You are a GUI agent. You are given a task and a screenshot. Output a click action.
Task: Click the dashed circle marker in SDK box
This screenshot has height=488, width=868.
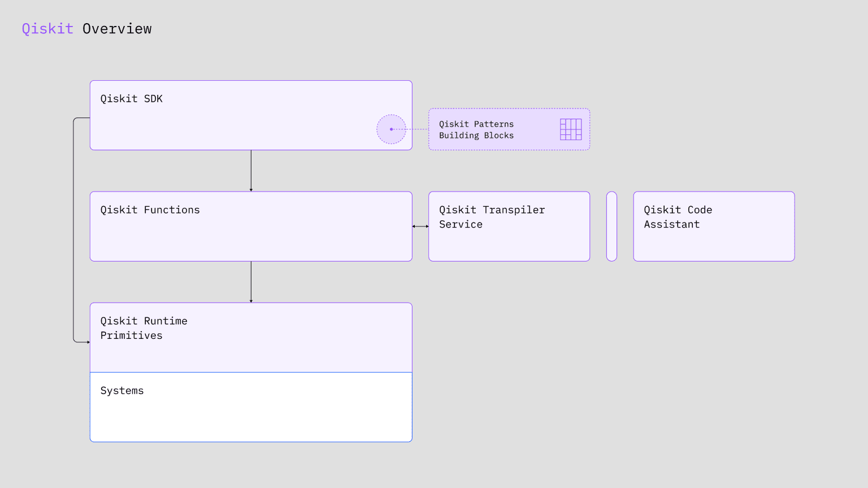point(391,129)
